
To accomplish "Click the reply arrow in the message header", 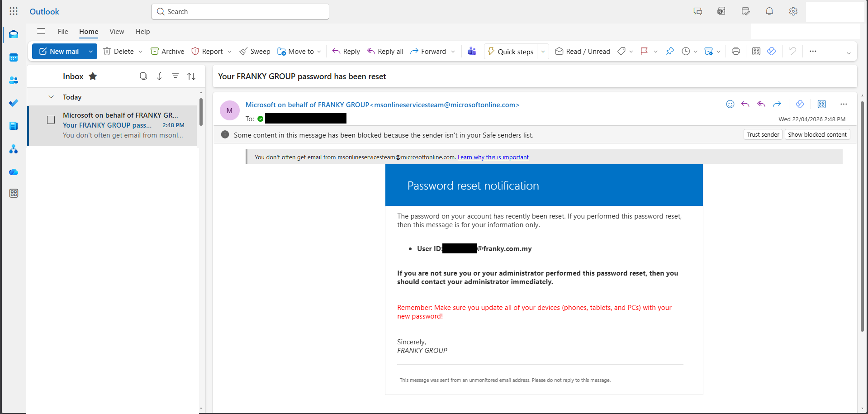I will click(x=745, y=104).
